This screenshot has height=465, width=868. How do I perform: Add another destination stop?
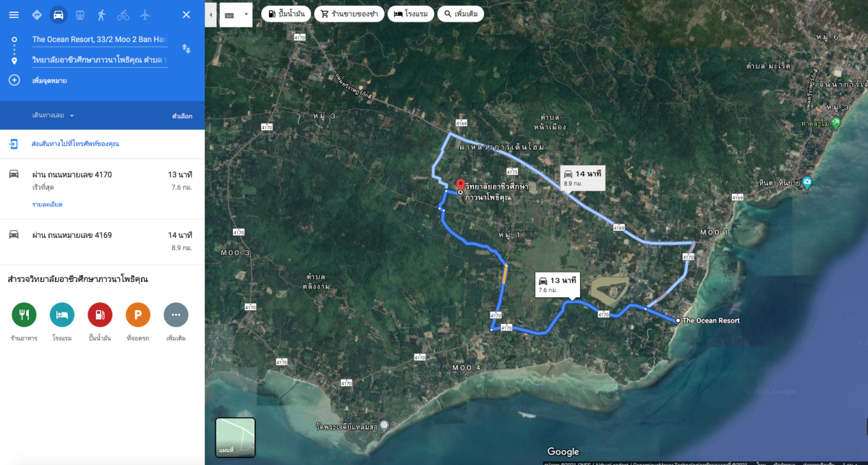click(x=49, y=80)
